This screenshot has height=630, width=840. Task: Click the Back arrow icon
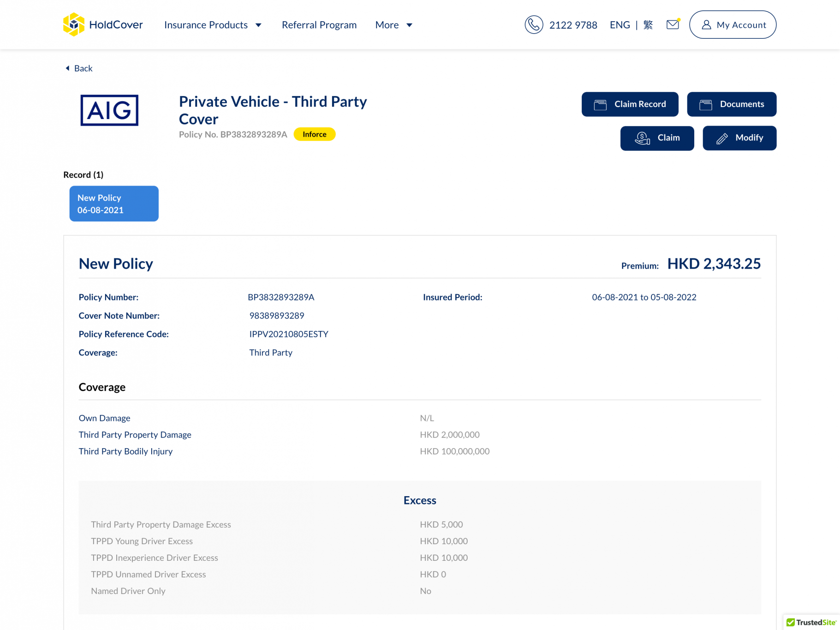click(67, 68)
